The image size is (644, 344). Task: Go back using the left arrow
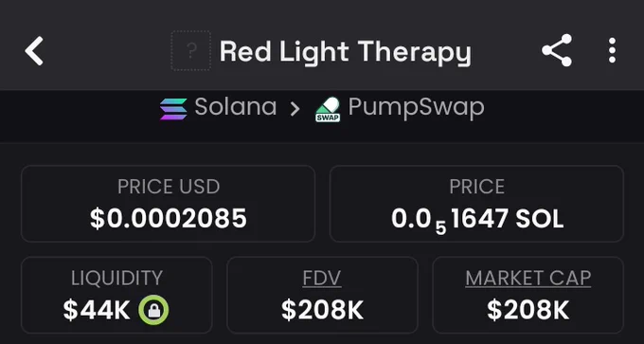pos(34,51)
